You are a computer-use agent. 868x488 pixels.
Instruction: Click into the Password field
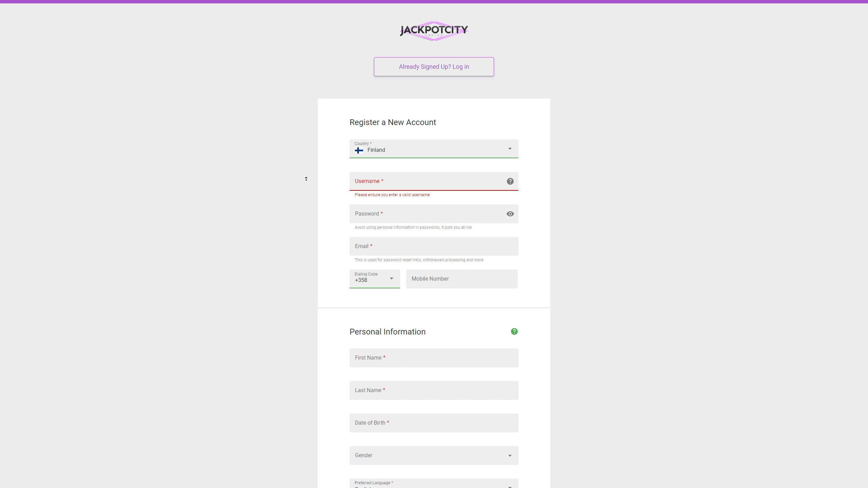(427, 214)
